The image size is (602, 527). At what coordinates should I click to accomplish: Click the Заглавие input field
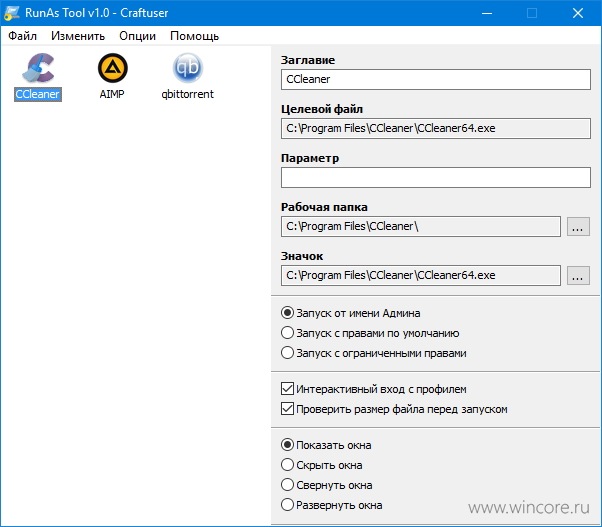click(x=436, y=79)
